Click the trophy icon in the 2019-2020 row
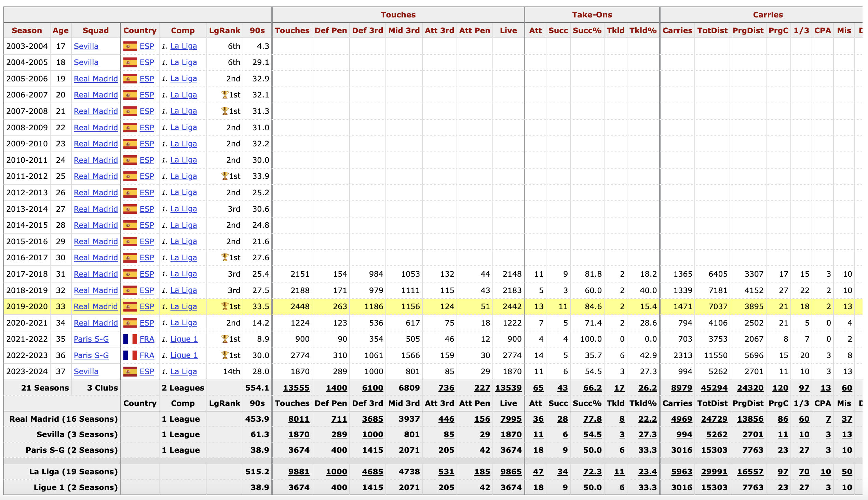 (x=225, y=306)
